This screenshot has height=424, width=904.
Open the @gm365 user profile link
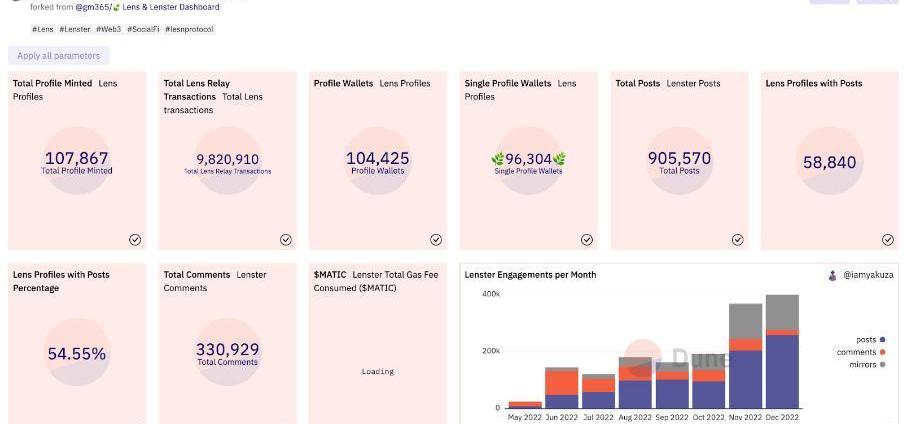coord(92,7)
